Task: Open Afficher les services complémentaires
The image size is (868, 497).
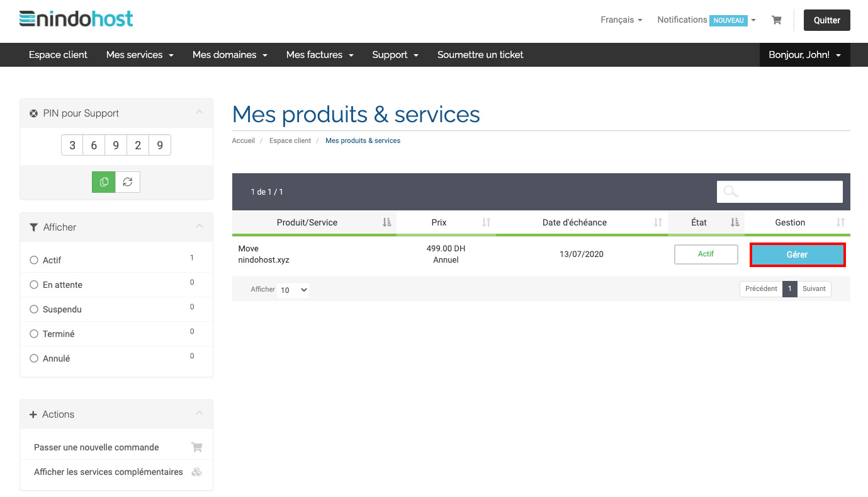Action: (x=108, y=472)
